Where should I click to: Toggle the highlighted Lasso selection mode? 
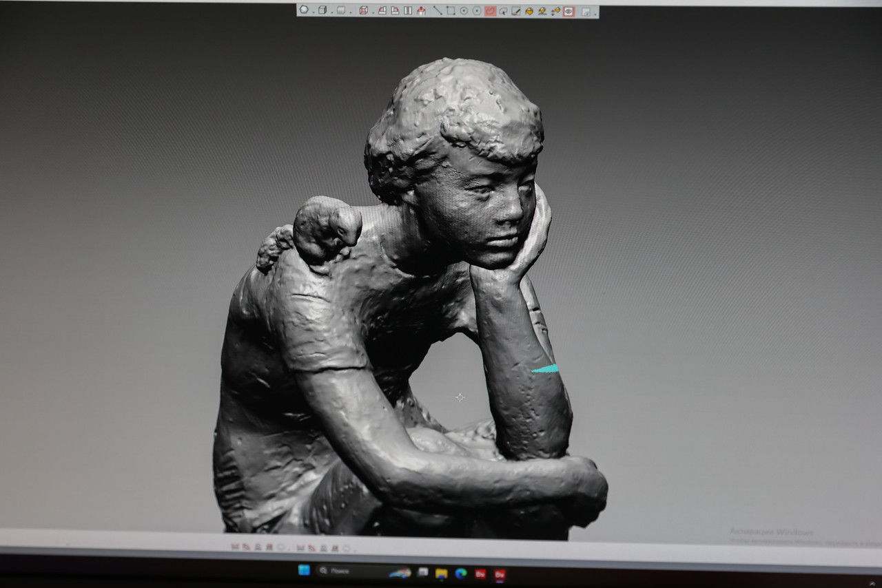click(x=491, y=11)
